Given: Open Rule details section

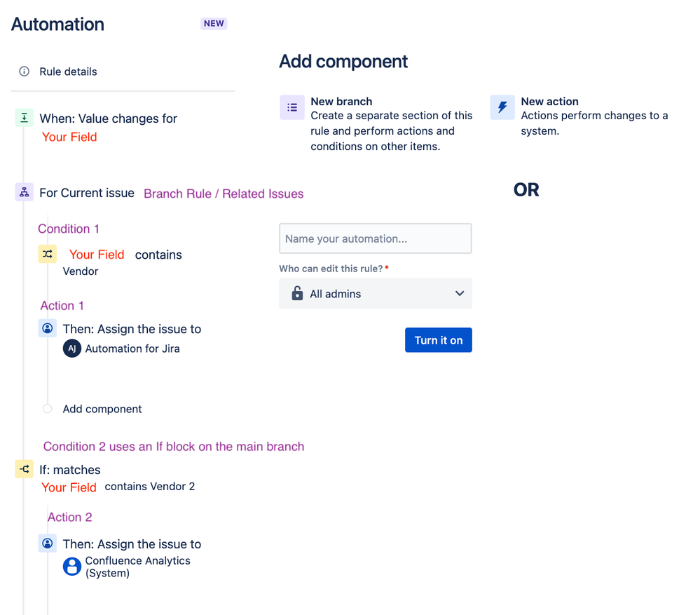Looking at the screenshot, I should pos(68,72).
